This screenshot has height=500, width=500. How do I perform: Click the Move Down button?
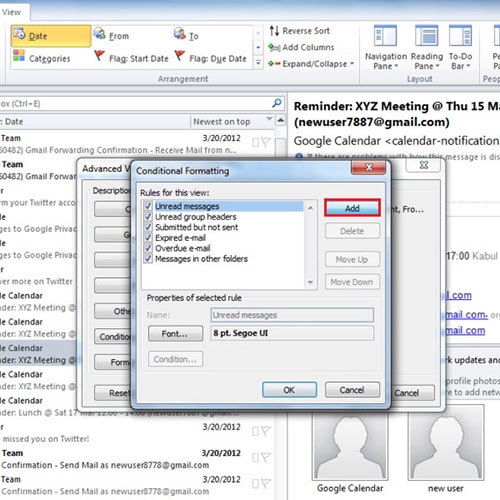point(352,282)
